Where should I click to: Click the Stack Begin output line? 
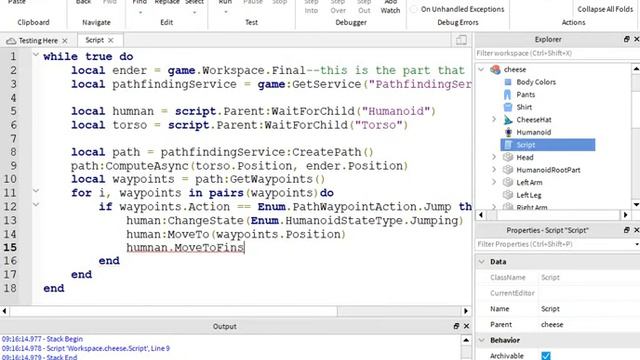coord(42,339)
